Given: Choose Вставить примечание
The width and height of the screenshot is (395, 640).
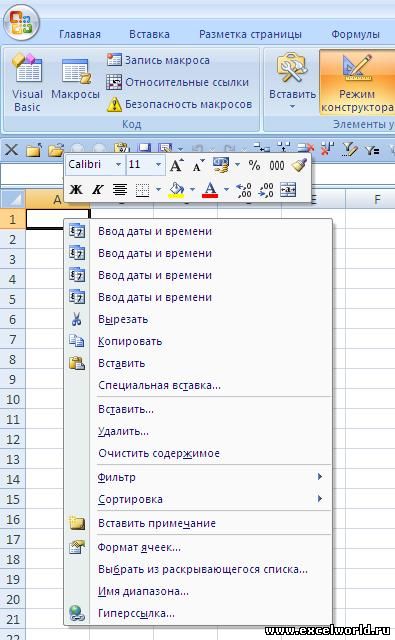Looking at the screenshot, I should click(198, 523).
